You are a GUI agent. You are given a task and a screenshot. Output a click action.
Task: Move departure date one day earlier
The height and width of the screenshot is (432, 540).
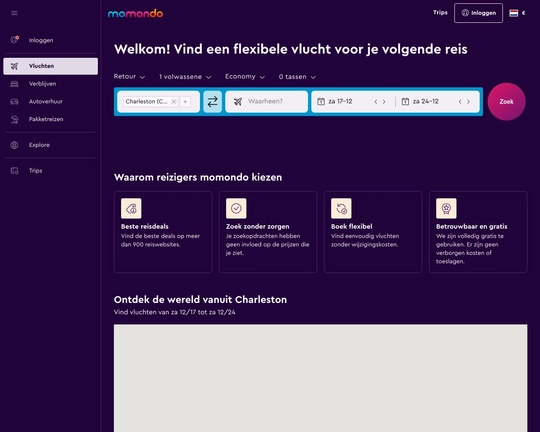point(376,102)
